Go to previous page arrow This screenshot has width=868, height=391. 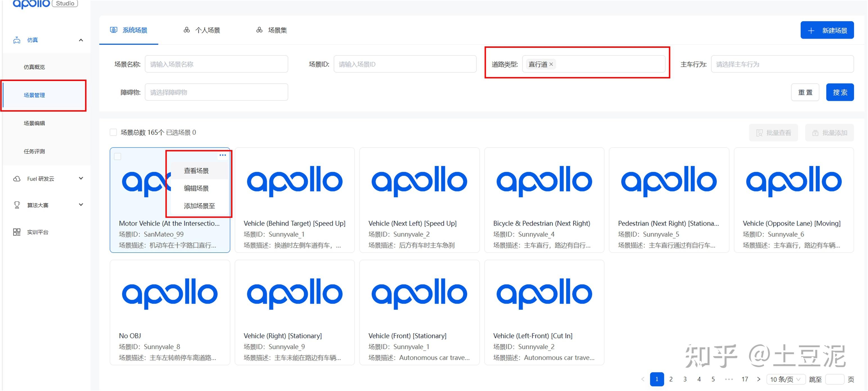(x=643, y=379)
